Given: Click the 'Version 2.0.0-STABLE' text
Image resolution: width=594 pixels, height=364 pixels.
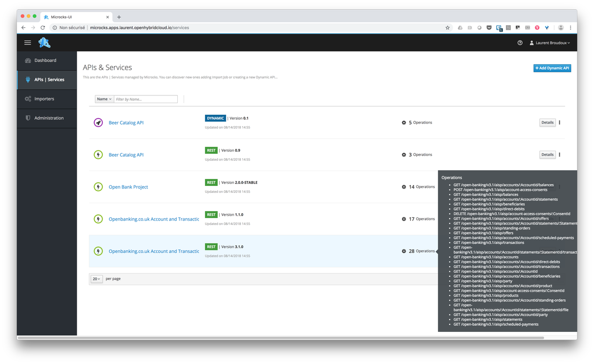Looking at the screenshot, I should [x=239, y=182].
